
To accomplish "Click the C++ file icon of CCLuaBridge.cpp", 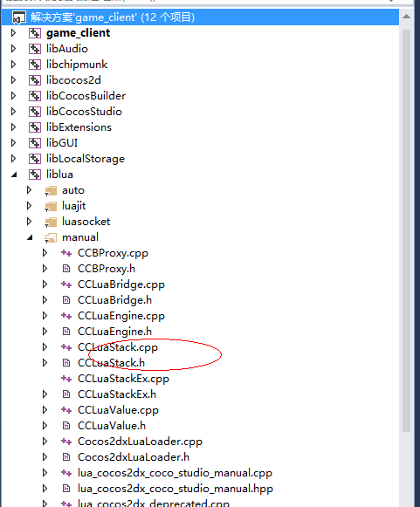I will click(x=66, y=284).
